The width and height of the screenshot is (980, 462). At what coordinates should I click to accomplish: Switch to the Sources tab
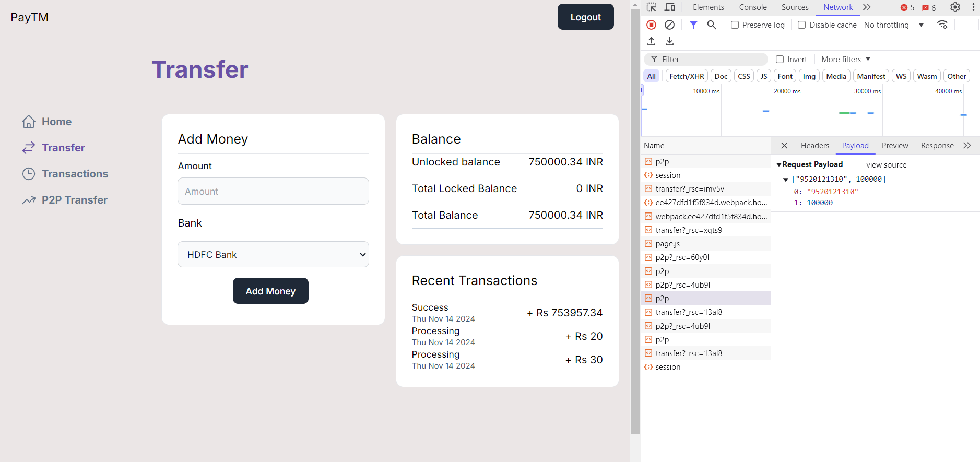click(x=795, y=7)
